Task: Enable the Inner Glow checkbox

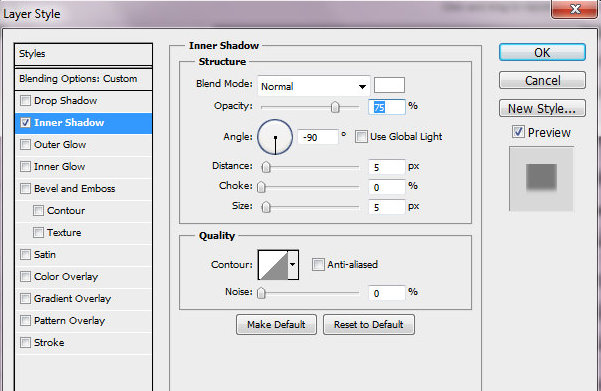Action: [x=25, y=167]
